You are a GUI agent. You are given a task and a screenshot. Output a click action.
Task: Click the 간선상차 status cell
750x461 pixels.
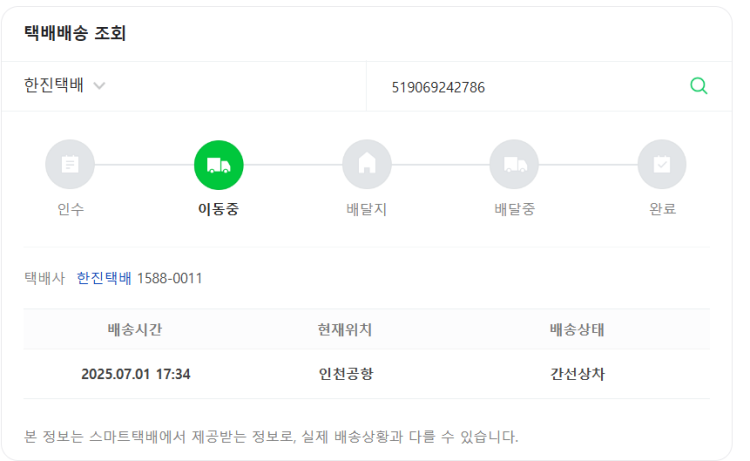tap(578, 374)
